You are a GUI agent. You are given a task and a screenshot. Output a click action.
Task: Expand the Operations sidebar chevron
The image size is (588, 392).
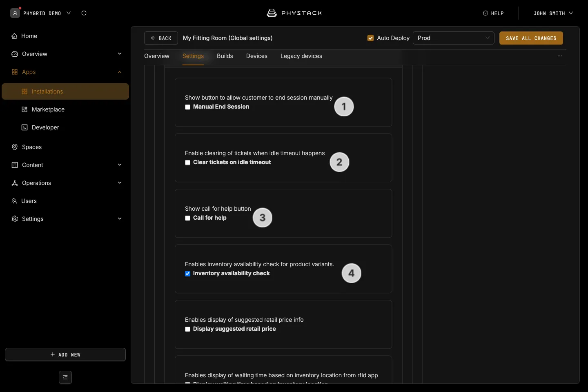(120, 183)
